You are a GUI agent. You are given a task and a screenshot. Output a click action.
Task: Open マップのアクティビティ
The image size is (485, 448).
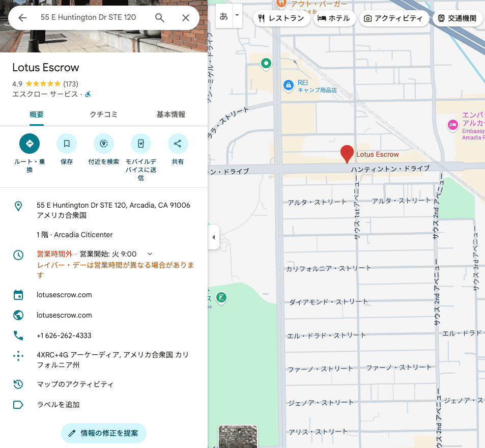coord(75,384)
